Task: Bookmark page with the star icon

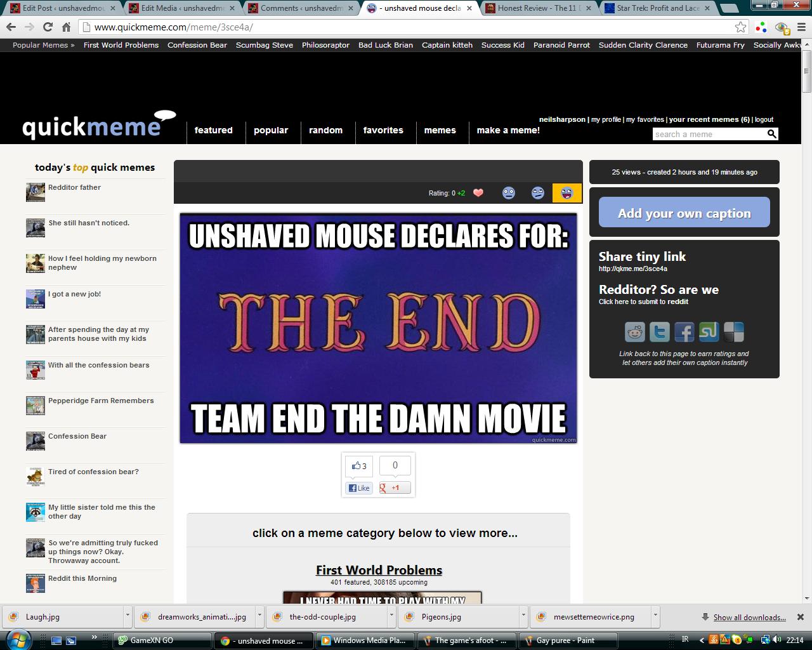Action: point(740,27)
